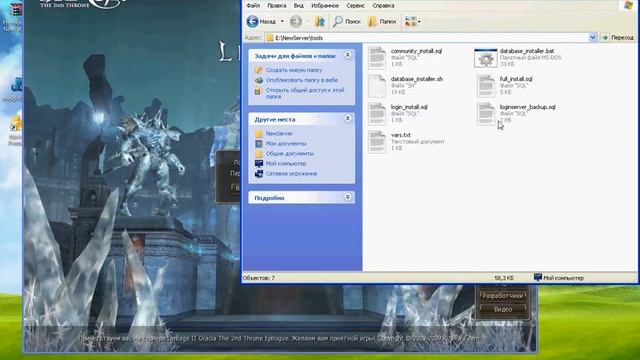640x360 pixels.
Task: Click Разработчики button in Lineage window
Action: [503, 296]
